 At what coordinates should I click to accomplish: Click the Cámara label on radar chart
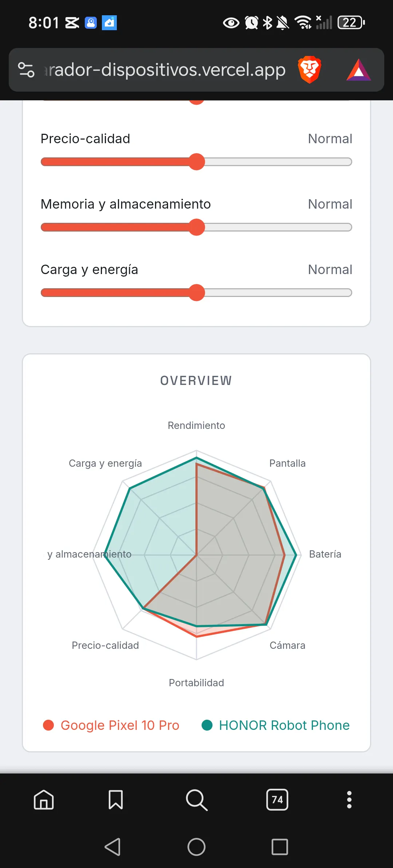click(287, 645)
